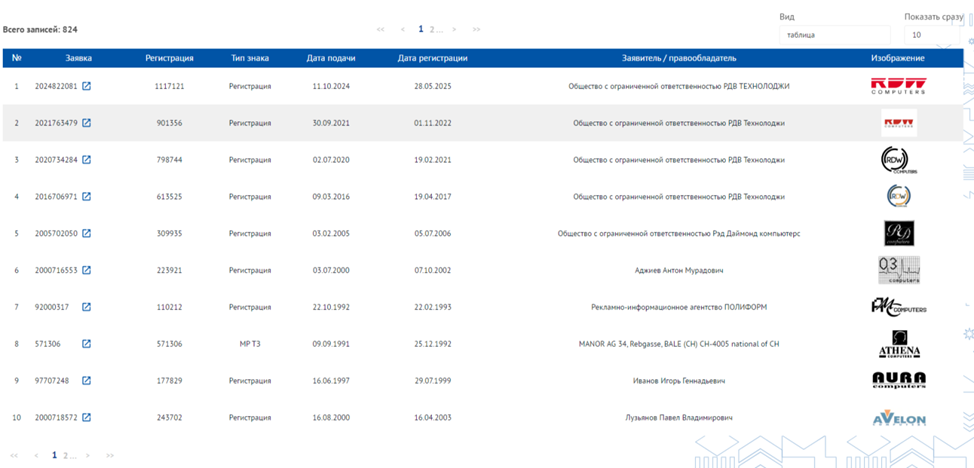Image resolution: width=974 pixels, height=468 pixels.
Task: Select the Аджиев Антон Мурадович table row
Action: click(x=483, y=270)
